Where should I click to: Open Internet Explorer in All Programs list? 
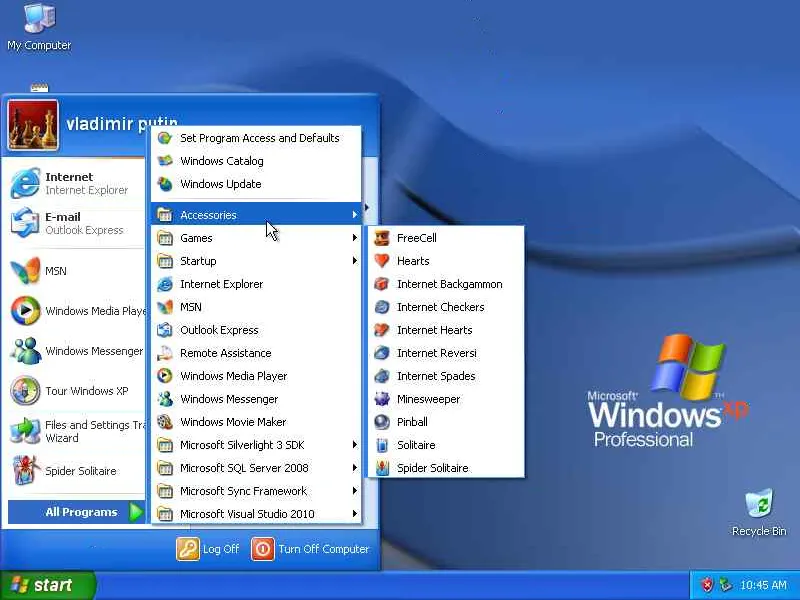pos(256,284)
